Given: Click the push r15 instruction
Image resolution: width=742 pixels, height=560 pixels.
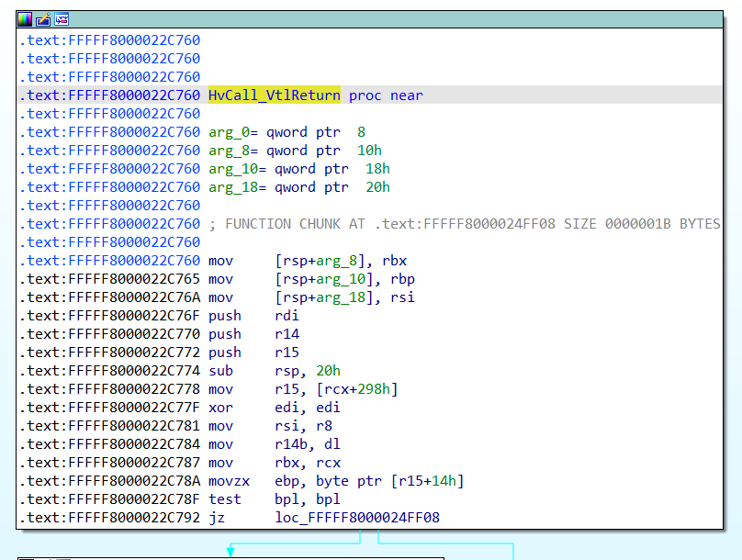Looking at the screenshot, I should 253,353.
